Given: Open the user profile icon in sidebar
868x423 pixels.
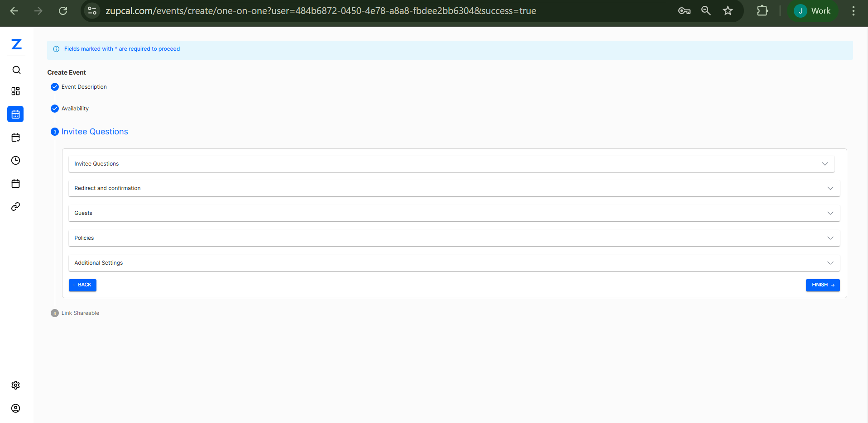Looking at the screenshot, I should pos(16,409).
